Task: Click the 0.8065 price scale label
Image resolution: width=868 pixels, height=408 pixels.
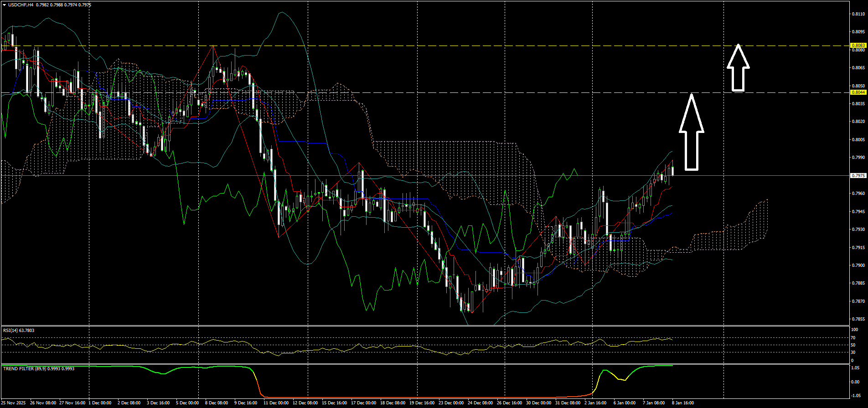Action: click(858, 68)
